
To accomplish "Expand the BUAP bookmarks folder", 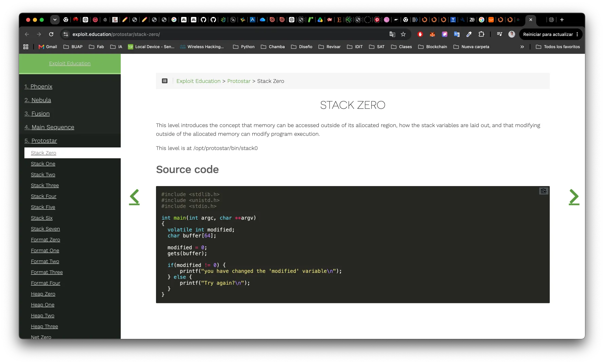I will [73, 47].
